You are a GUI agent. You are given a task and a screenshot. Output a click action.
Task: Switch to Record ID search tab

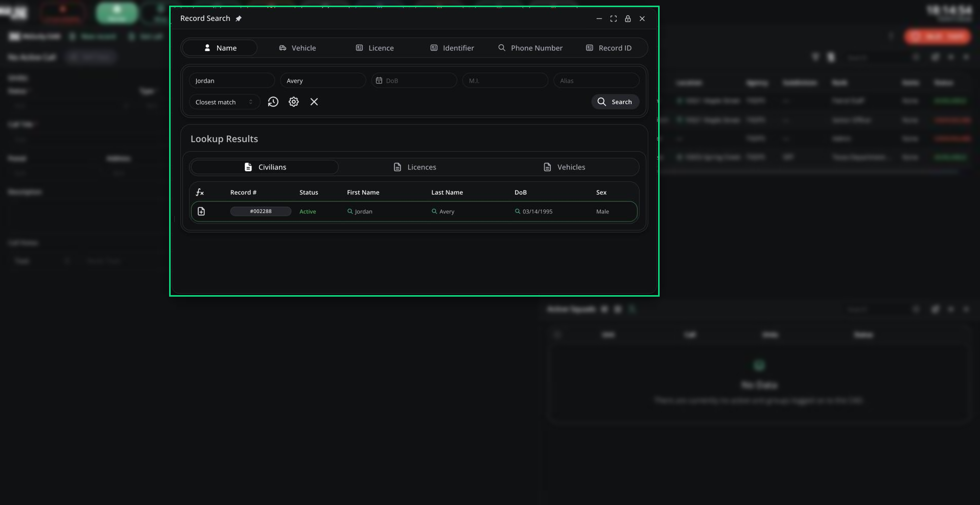tap(609, 48)
